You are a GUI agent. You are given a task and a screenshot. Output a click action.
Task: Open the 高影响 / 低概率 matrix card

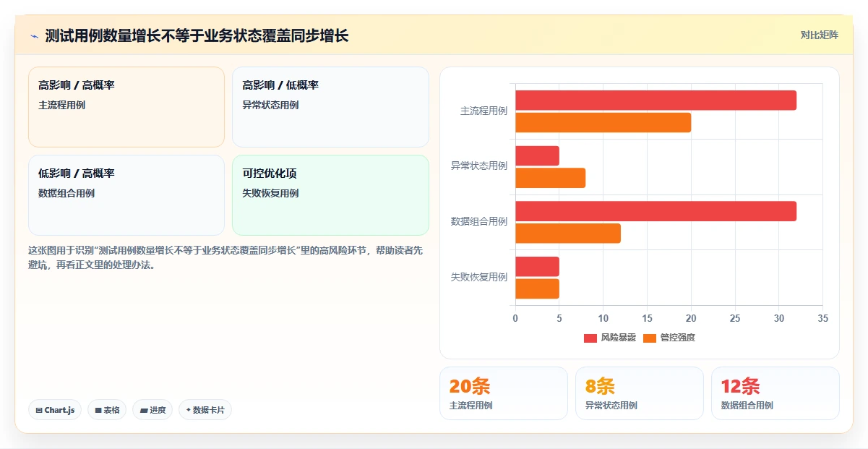[x=330, y=107]
